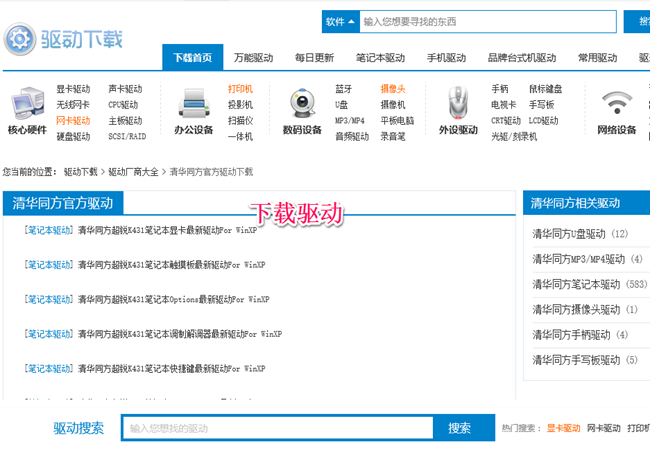Select the 主板驱动 link
Screen dimensions: 650x450
point(125,121)
